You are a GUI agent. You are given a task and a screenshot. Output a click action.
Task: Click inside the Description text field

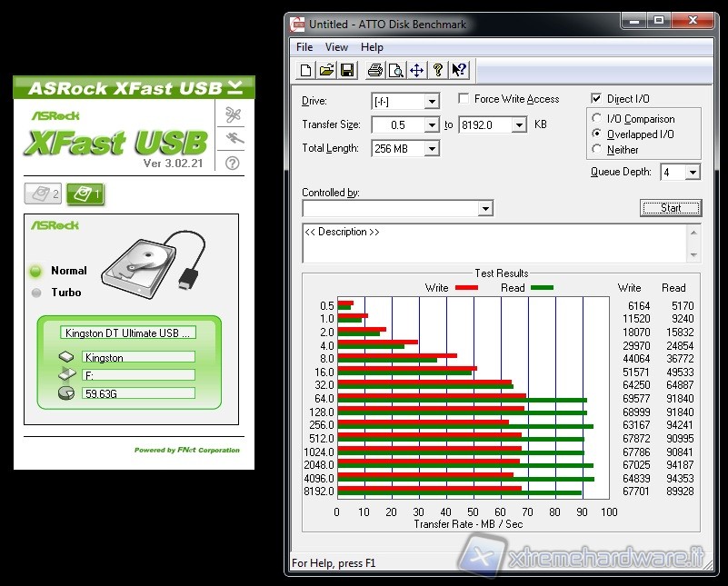coord(495,243)
